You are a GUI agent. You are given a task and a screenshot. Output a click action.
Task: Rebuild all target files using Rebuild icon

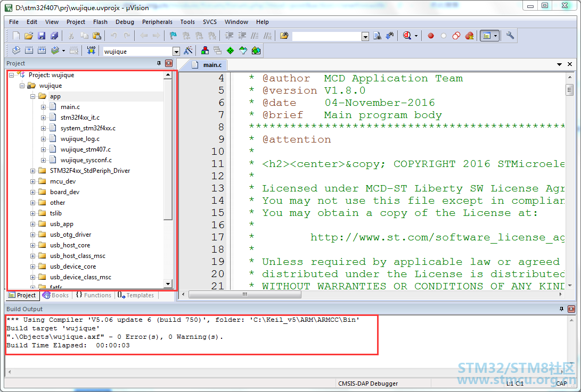point(42,51)
